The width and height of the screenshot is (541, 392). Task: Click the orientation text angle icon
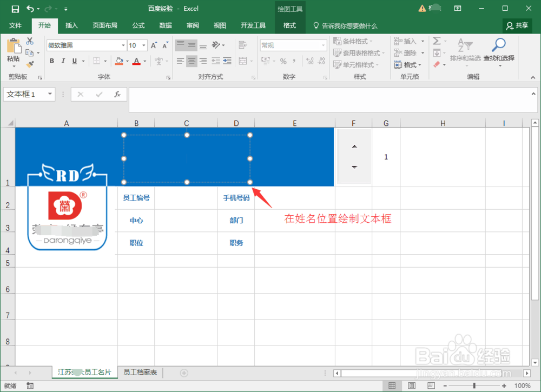click(216, 45)
